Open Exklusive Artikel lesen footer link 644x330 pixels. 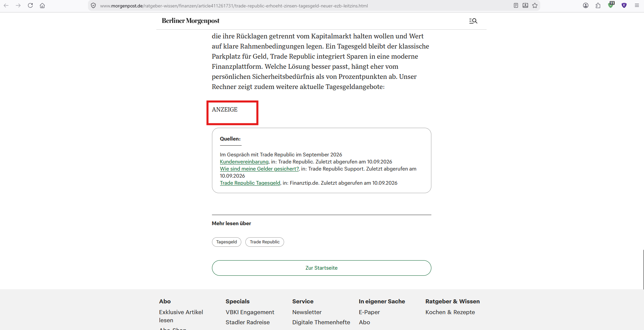click(x=181, y=316)
